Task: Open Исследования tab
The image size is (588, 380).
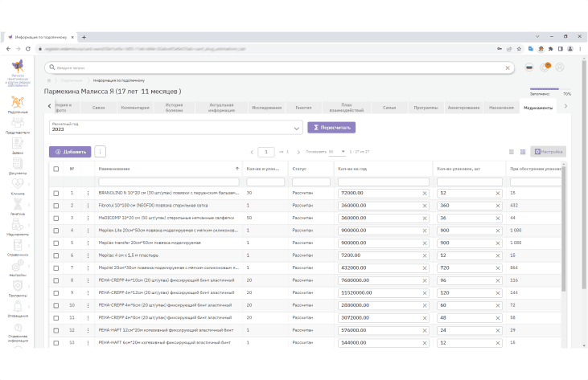Action: pyautogui.click(x=266, y=108)
